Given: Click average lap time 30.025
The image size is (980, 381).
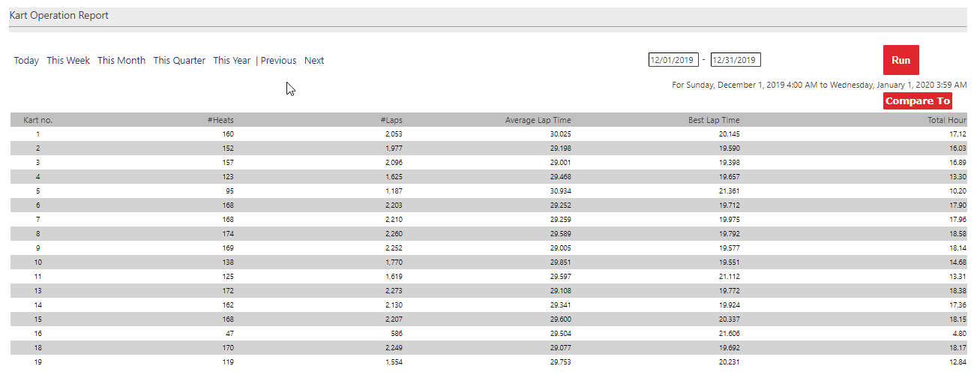Looking at the screenshot, I should pos(560,134).
